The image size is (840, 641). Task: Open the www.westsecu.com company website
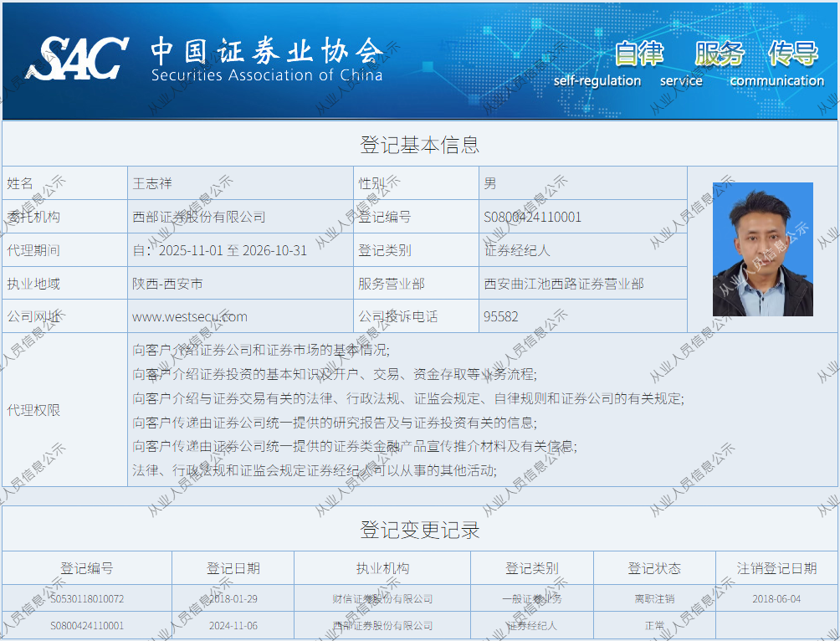[x=190, y=317]
